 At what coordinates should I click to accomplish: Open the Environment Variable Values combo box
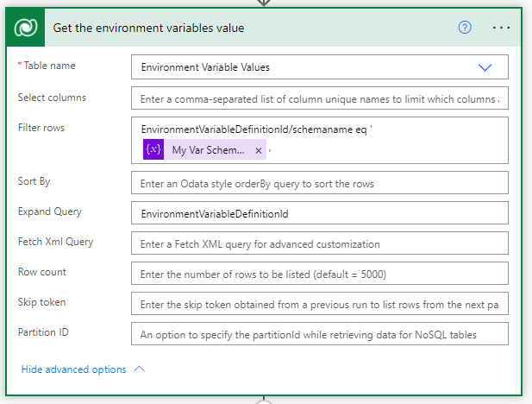[320, 67]
